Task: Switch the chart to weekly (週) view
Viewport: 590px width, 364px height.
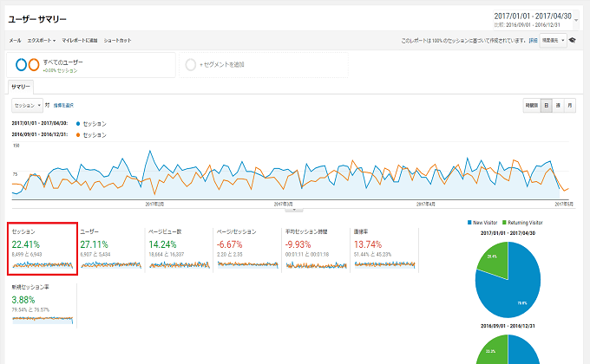Action: pos(558,105)
